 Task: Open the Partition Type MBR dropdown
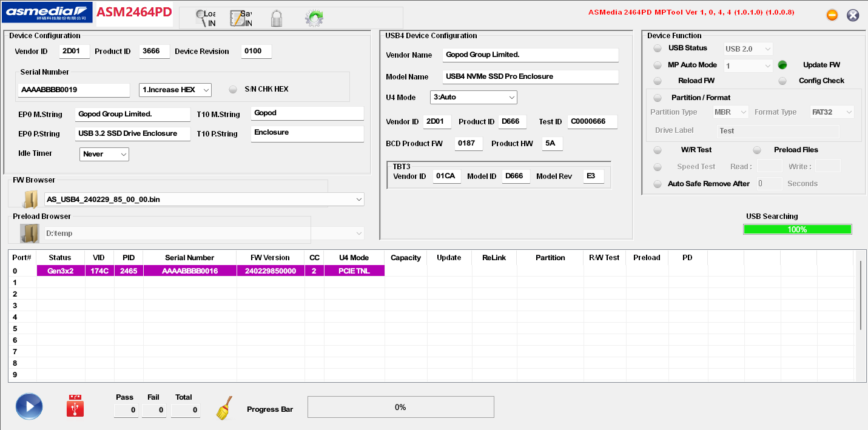click(731, 112)
